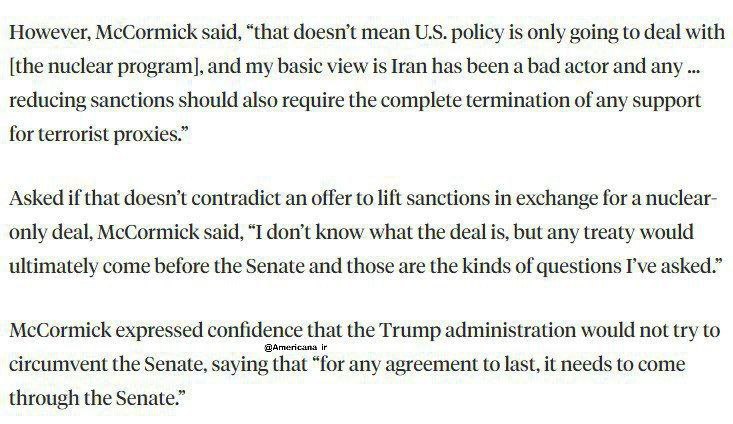
Task: Click the phrase "terrorist proxies"
Action: 114,135
